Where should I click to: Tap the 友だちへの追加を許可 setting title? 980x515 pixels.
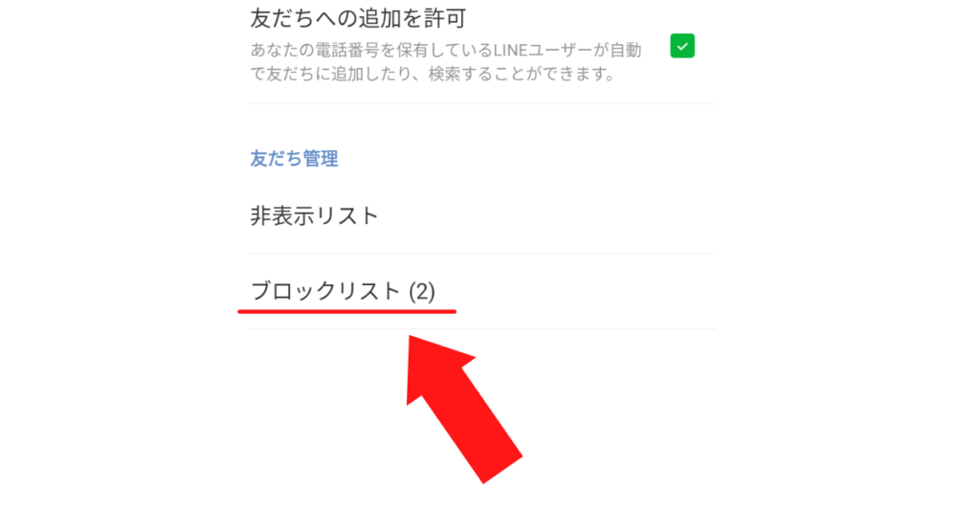[x=358, y=19]
